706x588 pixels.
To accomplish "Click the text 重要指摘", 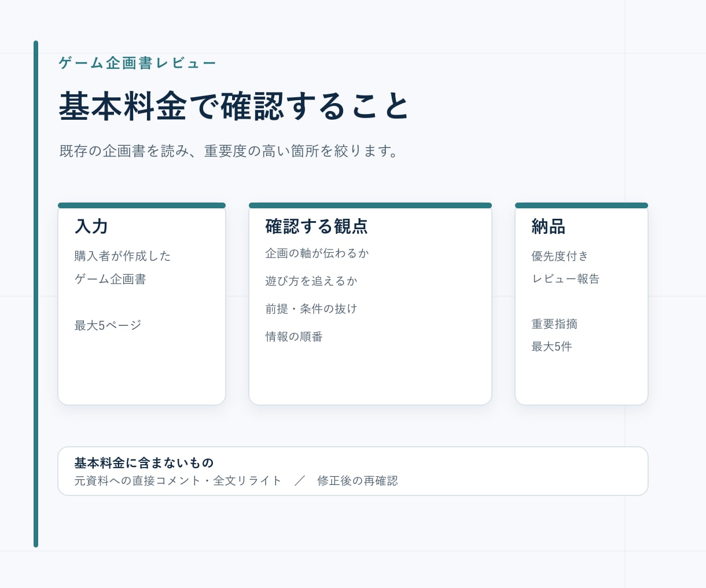I will pyautogui.click(x=554, y=324).
